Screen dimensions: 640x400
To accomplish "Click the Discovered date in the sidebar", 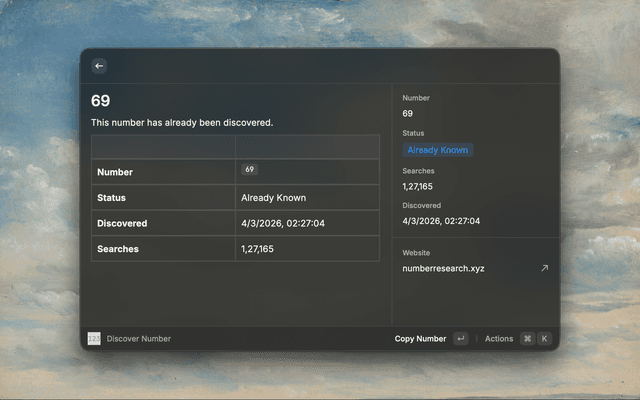I will click(441, 220).
